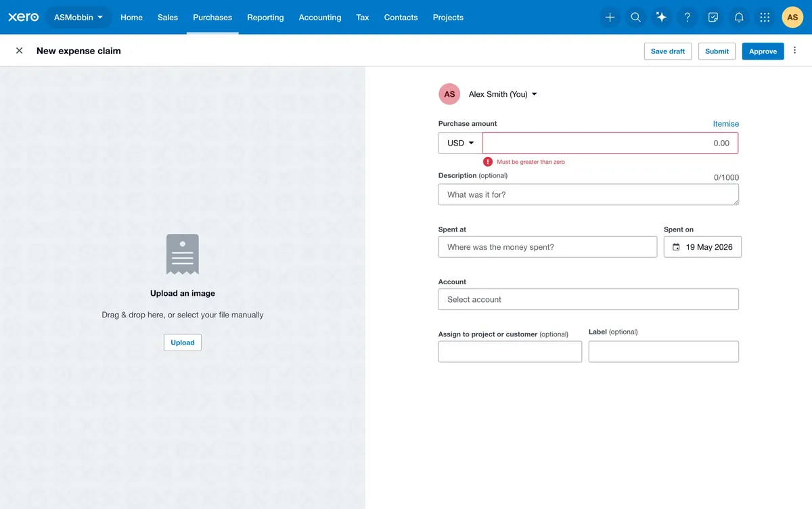Click the calendar icon in Spent on
This screenshot has width=812, height=509.
pyautogui.click(x=676, y=247)
